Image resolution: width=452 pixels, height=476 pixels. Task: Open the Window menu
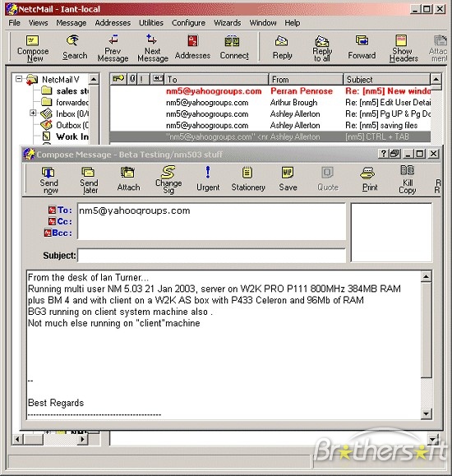[x=263, y=23]
